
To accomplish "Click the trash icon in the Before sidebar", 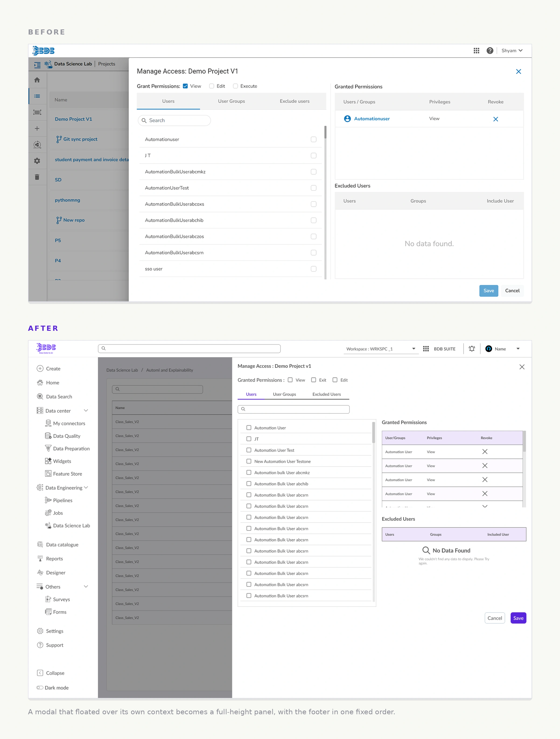I will (x=37, y=177).
